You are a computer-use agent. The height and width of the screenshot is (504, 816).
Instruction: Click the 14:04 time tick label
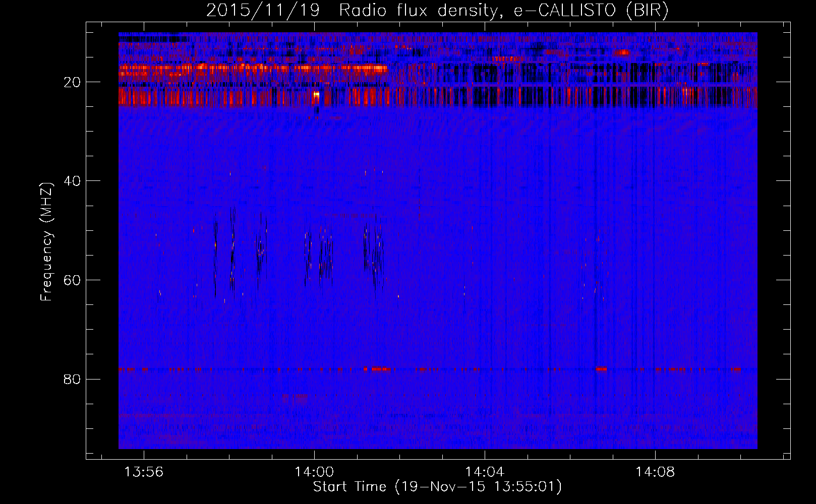[x=485, y=472]
